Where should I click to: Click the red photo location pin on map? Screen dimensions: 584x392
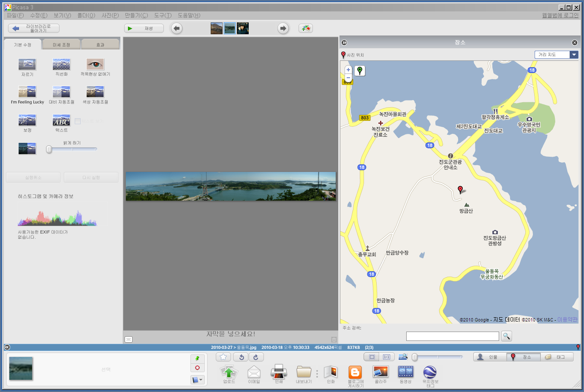[460, 190]
